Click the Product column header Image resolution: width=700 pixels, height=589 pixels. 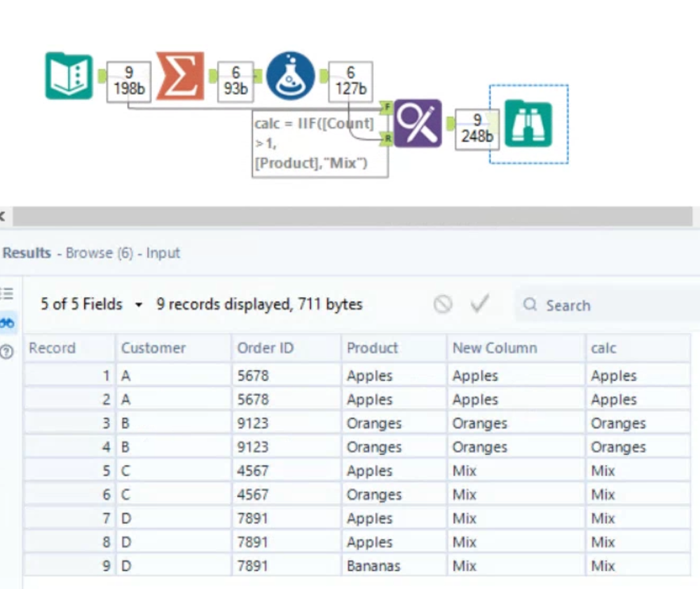[394, 348]
